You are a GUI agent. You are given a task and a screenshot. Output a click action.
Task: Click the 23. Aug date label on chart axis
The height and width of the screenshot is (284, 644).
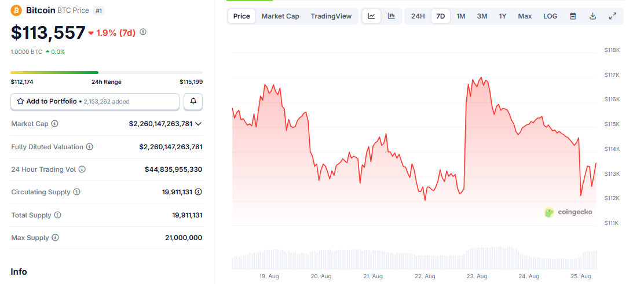coord(477,276)
